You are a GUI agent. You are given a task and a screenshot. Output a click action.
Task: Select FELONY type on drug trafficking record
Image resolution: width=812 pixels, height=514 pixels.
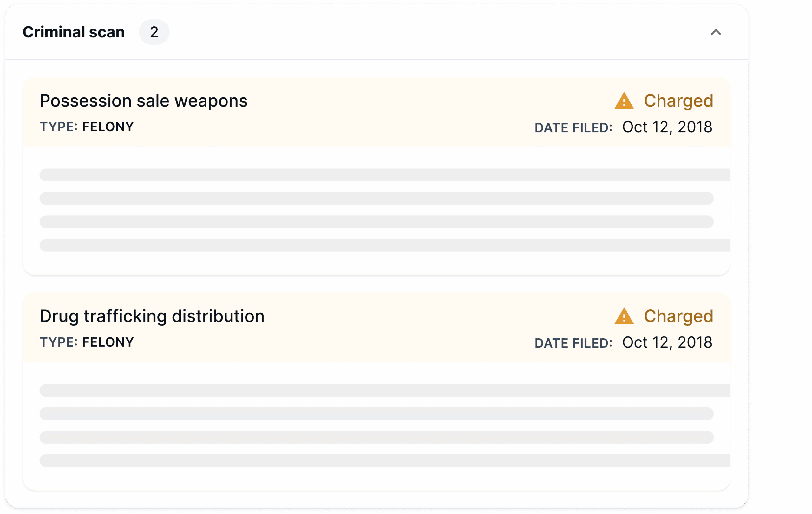(x=108, y=342)
